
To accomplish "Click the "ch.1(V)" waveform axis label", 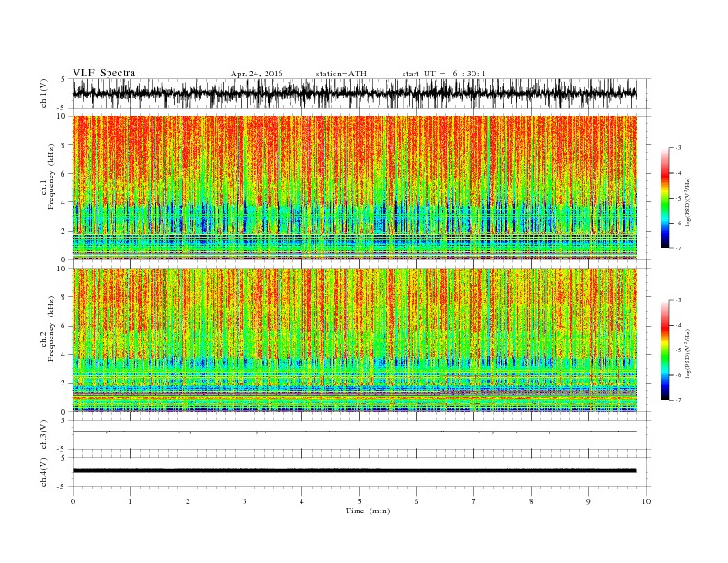I will [44, 93].
